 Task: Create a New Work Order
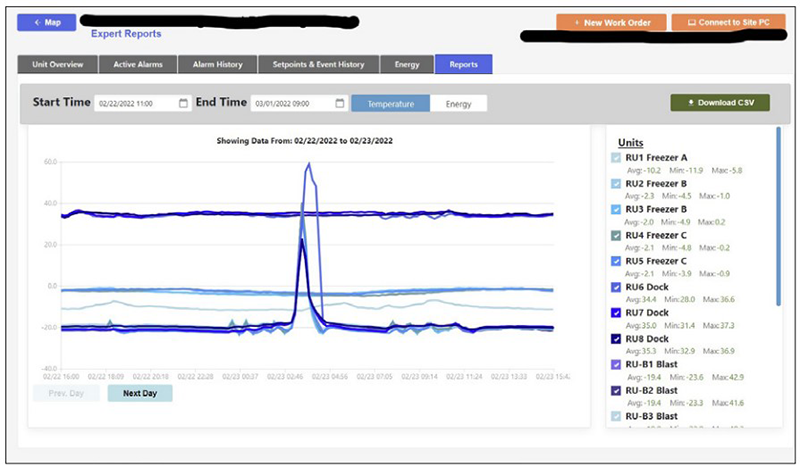pyautogui.click(x=611, y=22)
